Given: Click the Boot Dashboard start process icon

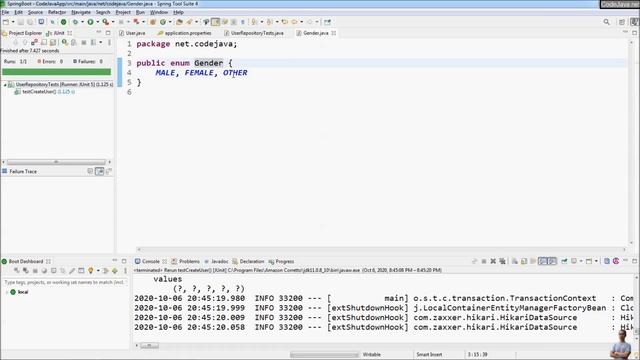Looking at the screenshot, I should (x=17, y=271).
